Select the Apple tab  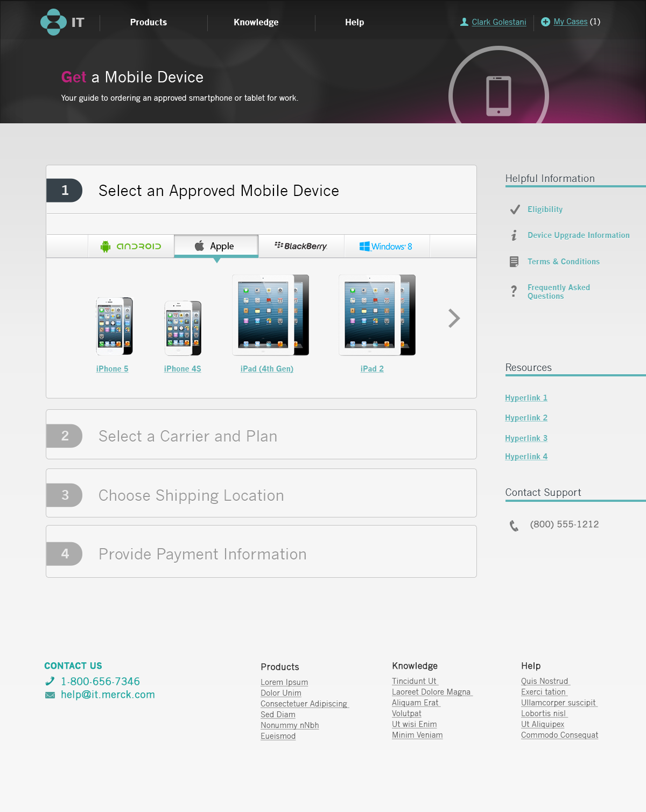click(216, 246)
